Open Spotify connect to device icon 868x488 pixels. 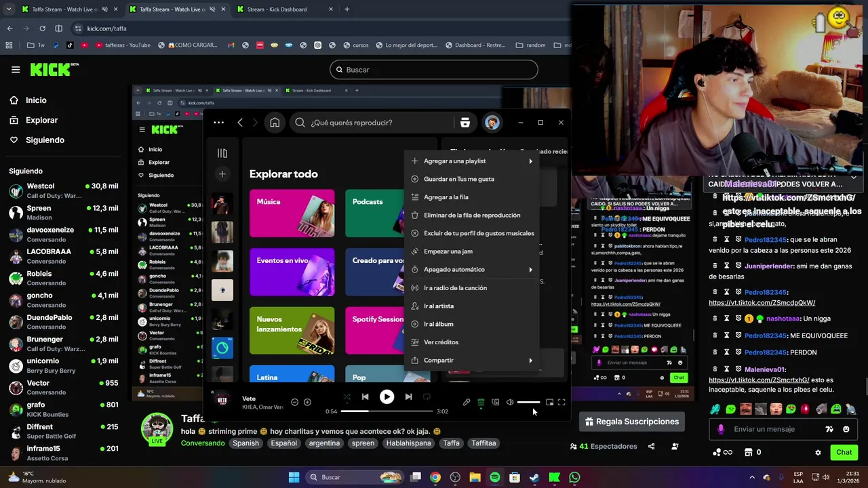tap(496, 403)
